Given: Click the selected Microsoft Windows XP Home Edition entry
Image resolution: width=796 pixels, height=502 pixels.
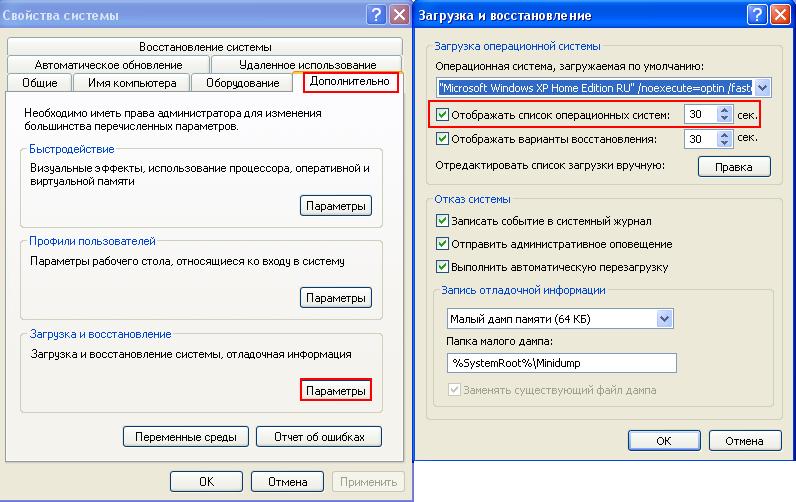Looking at the screenshot, I should [x=595, y=88].
